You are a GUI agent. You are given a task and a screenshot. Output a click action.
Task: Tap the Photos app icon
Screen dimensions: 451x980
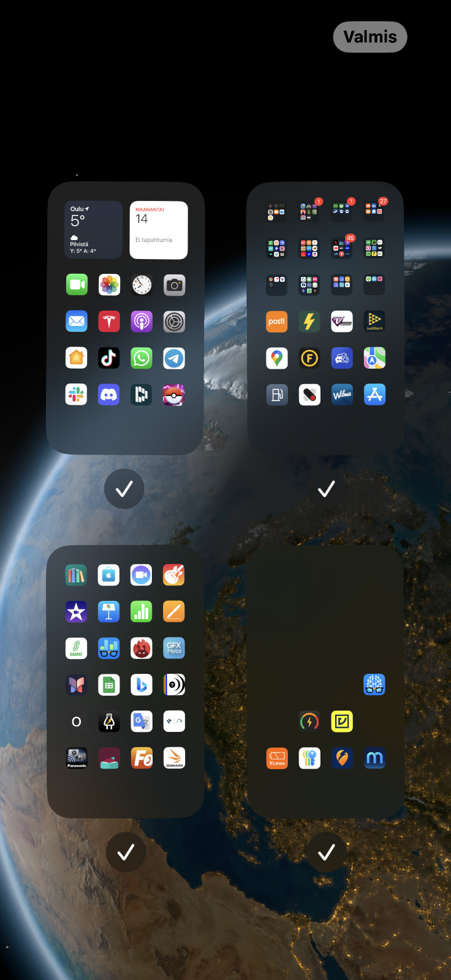point(109,285)
